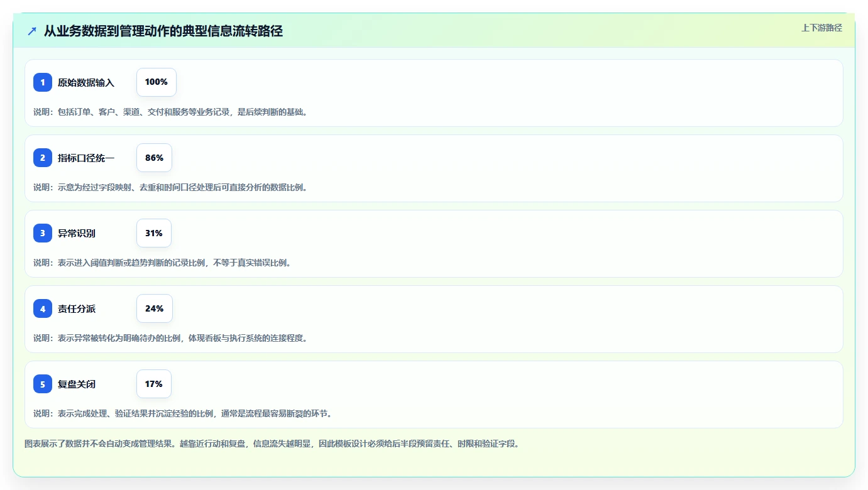Viewport: 868px width, 490px height.
Task: Click the 86% value pill
Action: (154, 158)
